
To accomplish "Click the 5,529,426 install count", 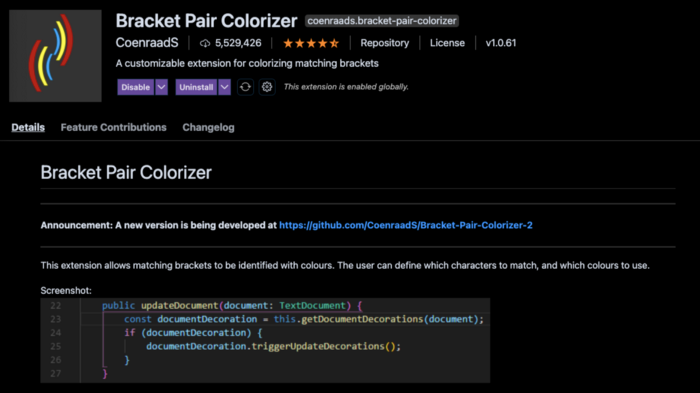I will [238, 43].
